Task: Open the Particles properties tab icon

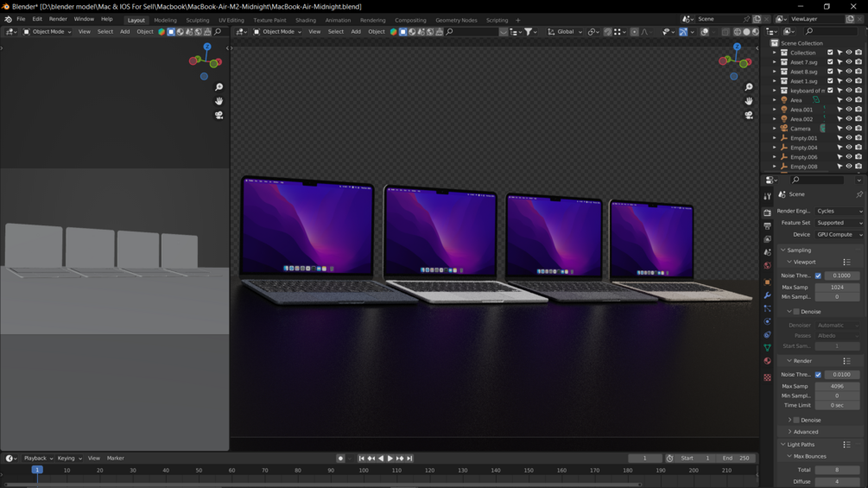Action: [767, 308]
